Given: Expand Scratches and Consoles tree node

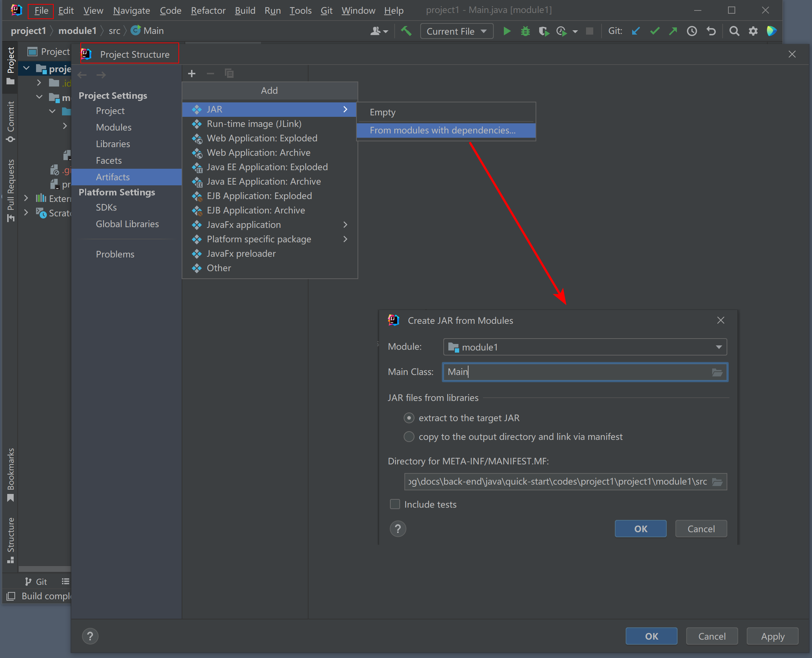Looking at the screenshot, I should (26, 212).
